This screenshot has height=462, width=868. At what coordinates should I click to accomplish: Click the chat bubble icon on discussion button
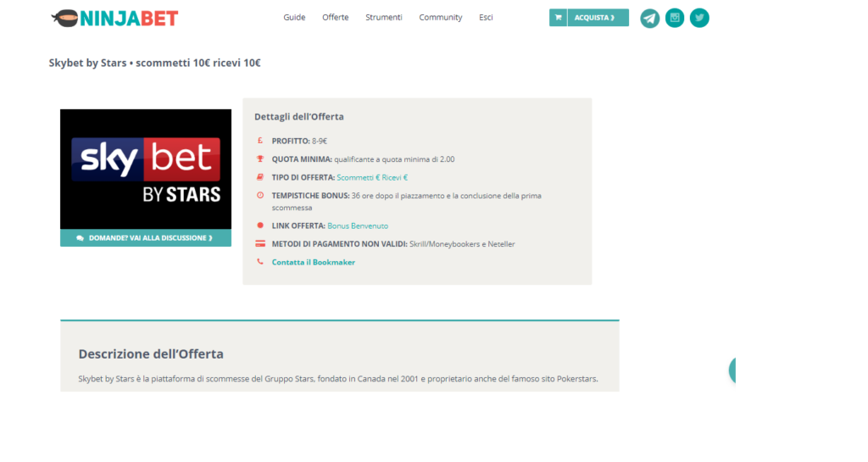click(x=81, y=238)
